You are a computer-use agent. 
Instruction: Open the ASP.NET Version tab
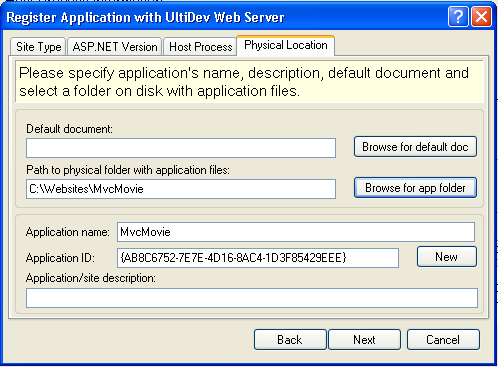(115, 47)
